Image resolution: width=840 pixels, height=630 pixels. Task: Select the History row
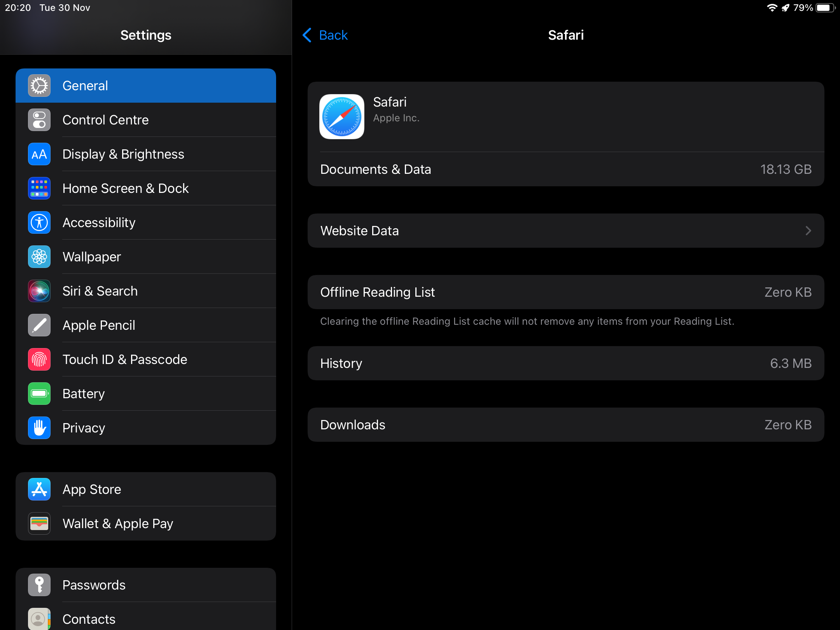[566, 363]
